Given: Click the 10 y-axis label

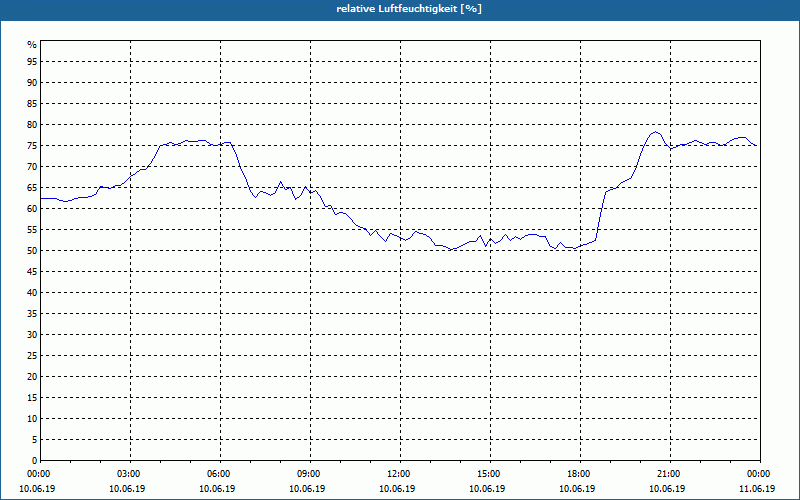Looking at the screenshot, I should 32,418.
